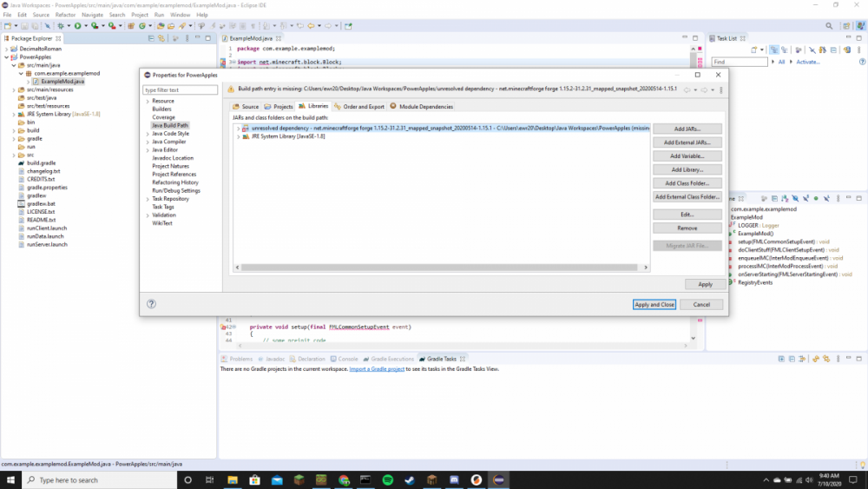Image resolution: width=868 pixels, height=489 pixels.
Task: Click Collapse All in Package Explorer
Action: tap(151, 38)
